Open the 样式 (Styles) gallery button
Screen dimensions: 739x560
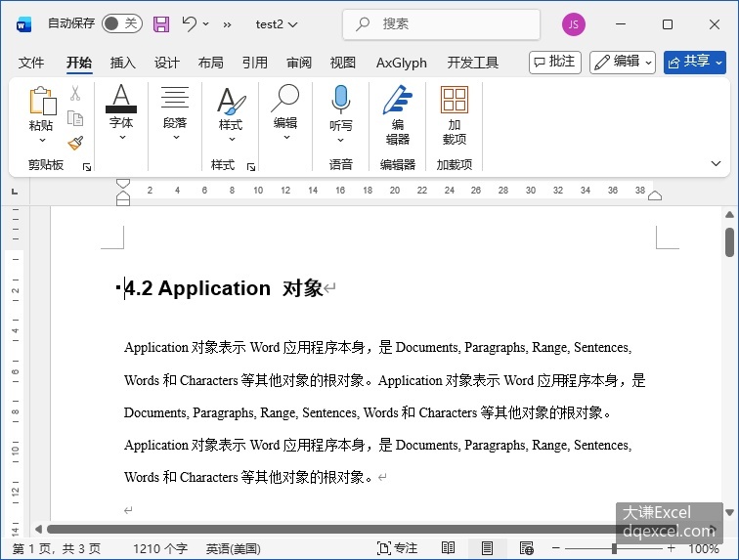(x=231, y=114)
